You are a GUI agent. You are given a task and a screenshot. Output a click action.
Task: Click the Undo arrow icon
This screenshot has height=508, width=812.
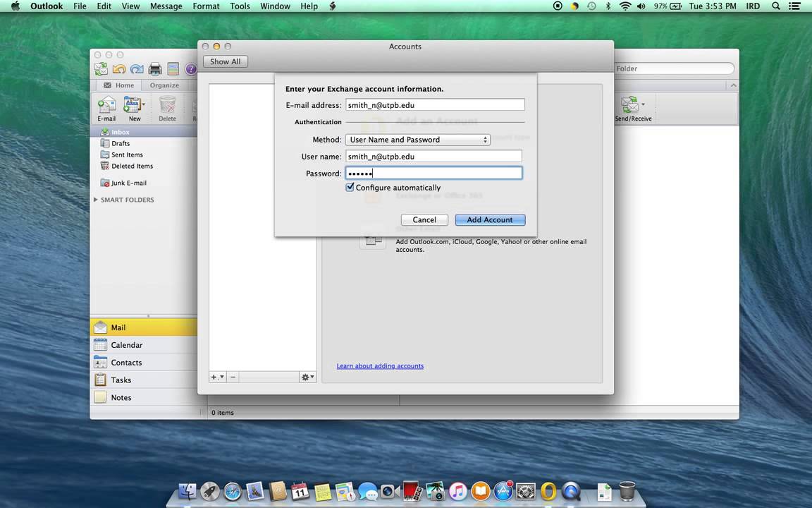[x=119, y=68]
